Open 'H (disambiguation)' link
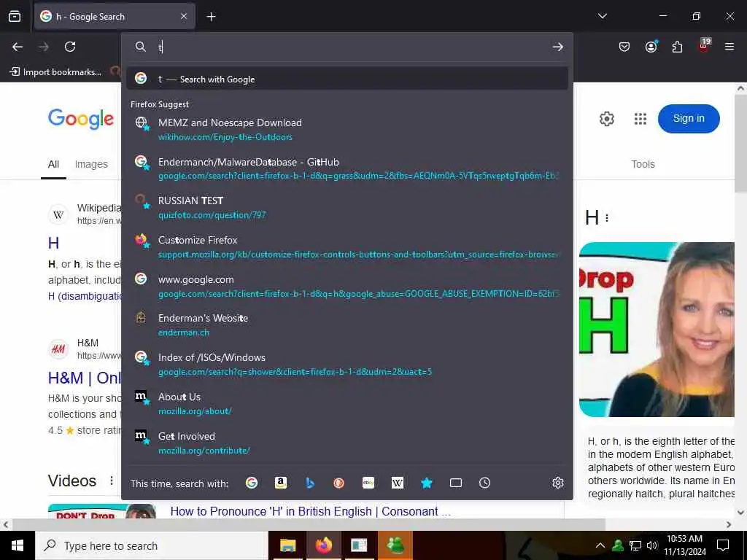The image size is (747, 560). pyautogui.click(x=85, y=296)
